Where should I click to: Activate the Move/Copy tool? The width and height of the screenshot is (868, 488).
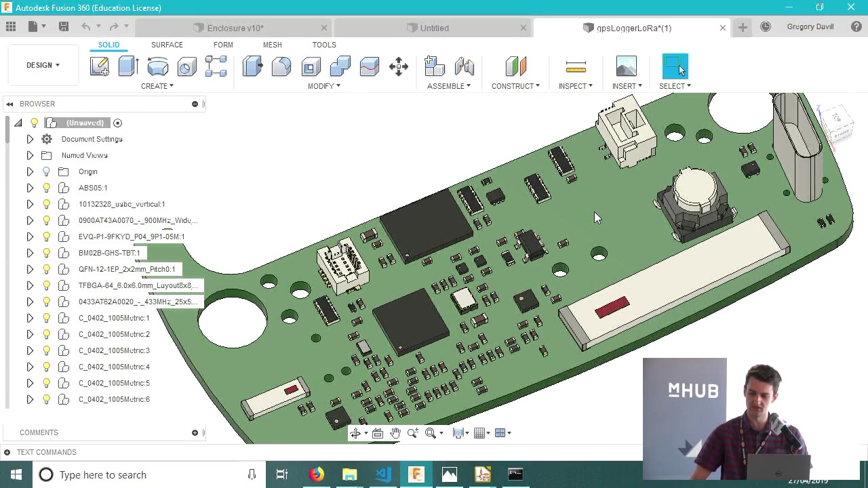point(399,66)
